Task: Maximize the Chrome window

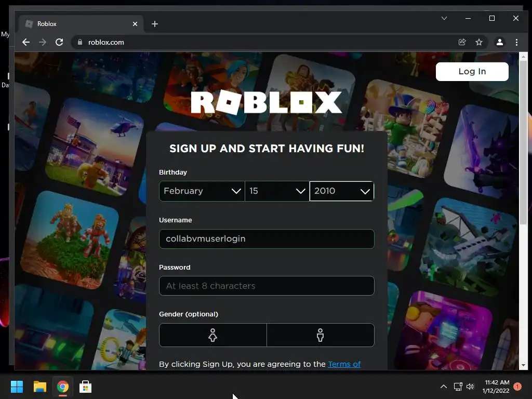Action: [x=492, y=18]
